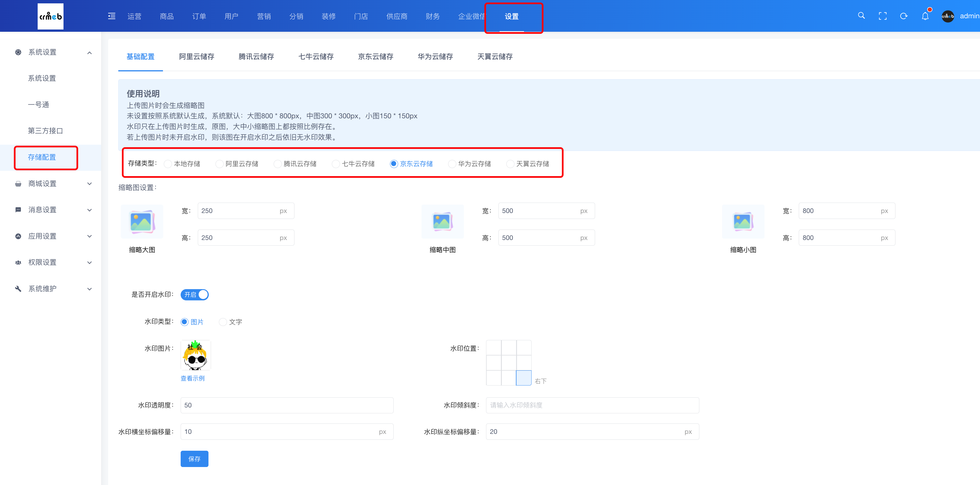Click the crmeb logo
The image size is (980, 485).
pyautogui.click(x=51, y=16)
